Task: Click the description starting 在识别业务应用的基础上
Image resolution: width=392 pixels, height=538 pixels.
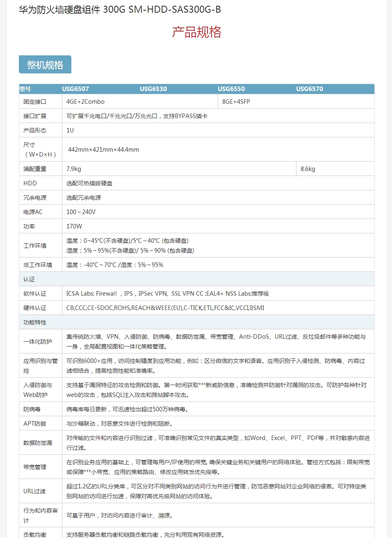Action: (x=218, y=467)
